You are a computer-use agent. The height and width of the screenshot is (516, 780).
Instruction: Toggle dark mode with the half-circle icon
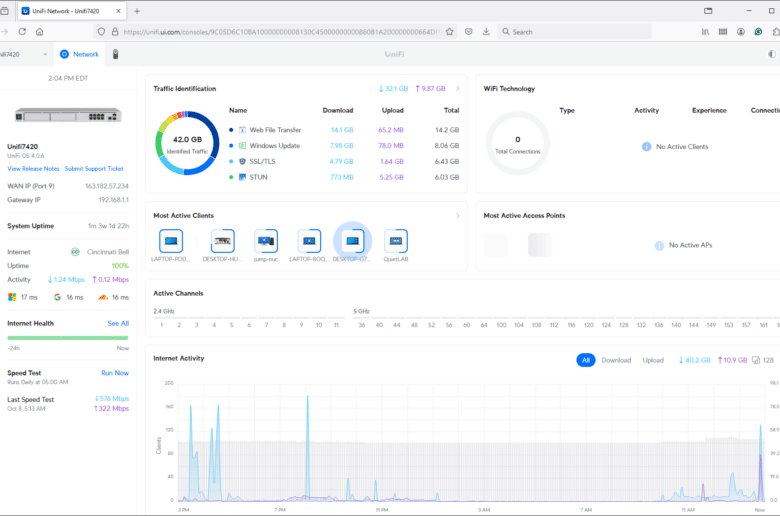coord(772,54)
